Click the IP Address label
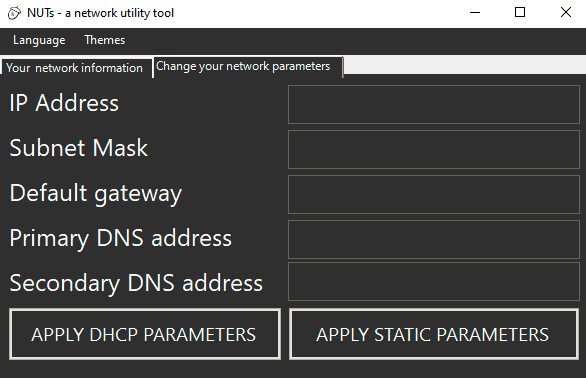This screenshot has width=586, height=378. pyautogui.click(x=64, y=103)
